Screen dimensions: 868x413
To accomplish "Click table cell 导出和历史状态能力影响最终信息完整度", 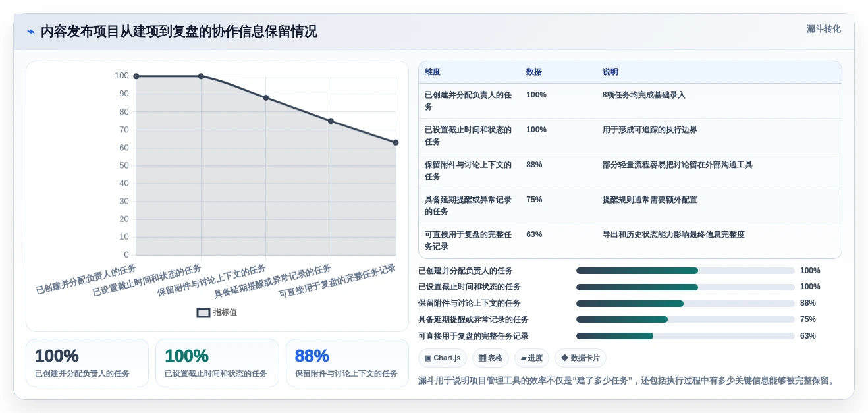I will tap(673, 234).
